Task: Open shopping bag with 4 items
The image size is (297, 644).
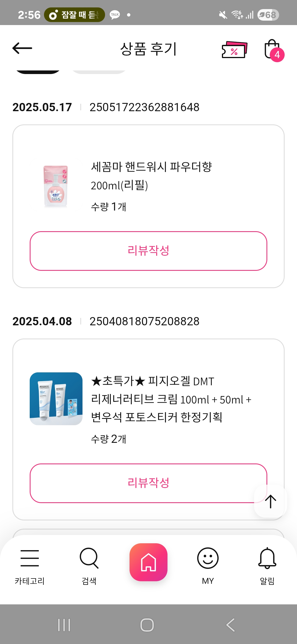Action: pos(273,50)
